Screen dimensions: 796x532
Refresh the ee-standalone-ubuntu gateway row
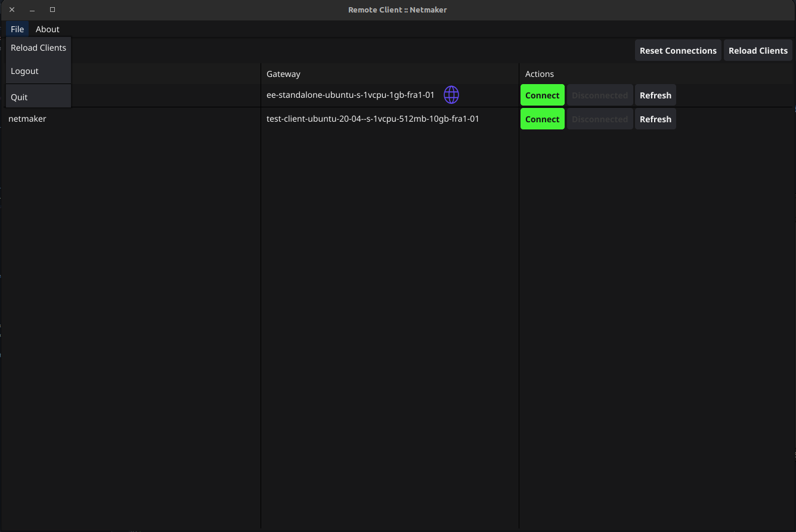click(655, 95)
